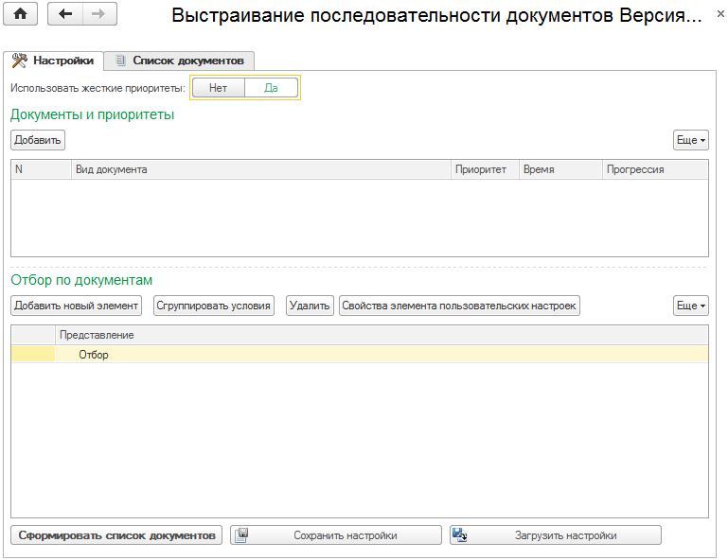Open Свойства элемента пользовательских настроек

[459, 306]
